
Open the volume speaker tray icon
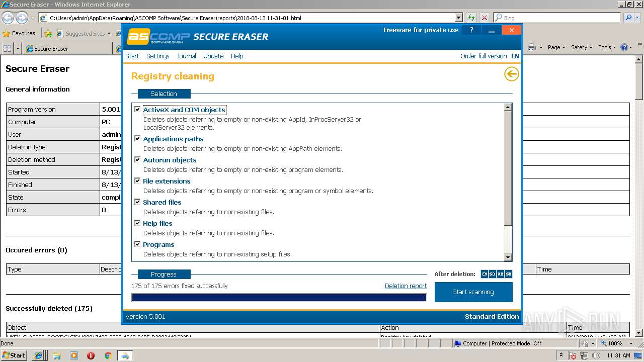pyautogui.click(x=596, y=355)
